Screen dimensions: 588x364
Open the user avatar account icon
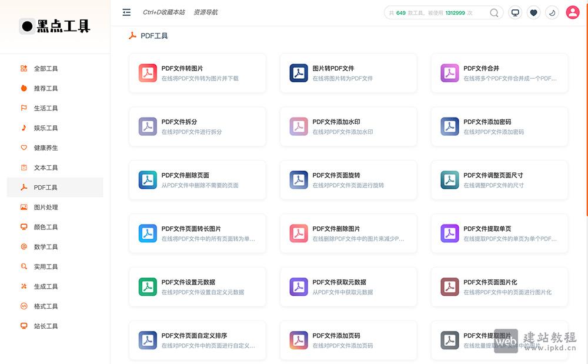click(572, 12)
